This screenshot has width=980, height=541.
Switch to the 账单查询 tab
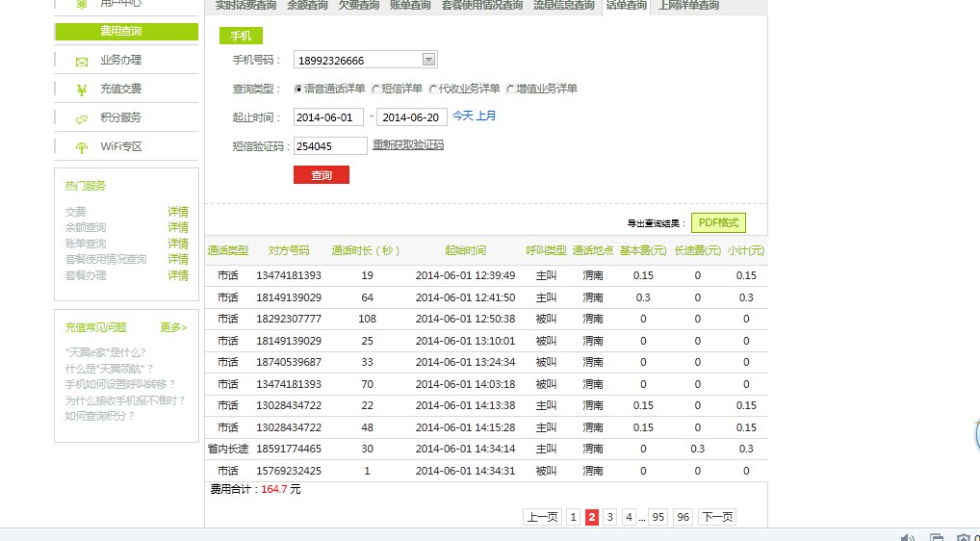point(410,6)
